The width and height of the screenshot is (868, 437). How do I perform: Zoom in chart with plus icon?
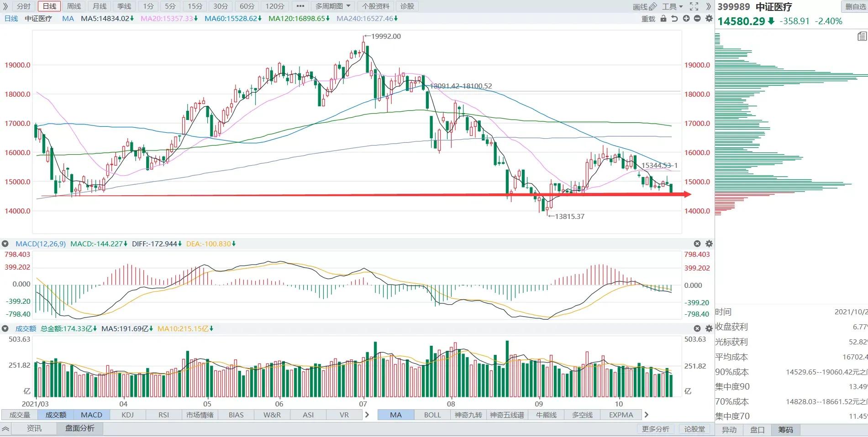pyautogui.click(x=686, y=19)
